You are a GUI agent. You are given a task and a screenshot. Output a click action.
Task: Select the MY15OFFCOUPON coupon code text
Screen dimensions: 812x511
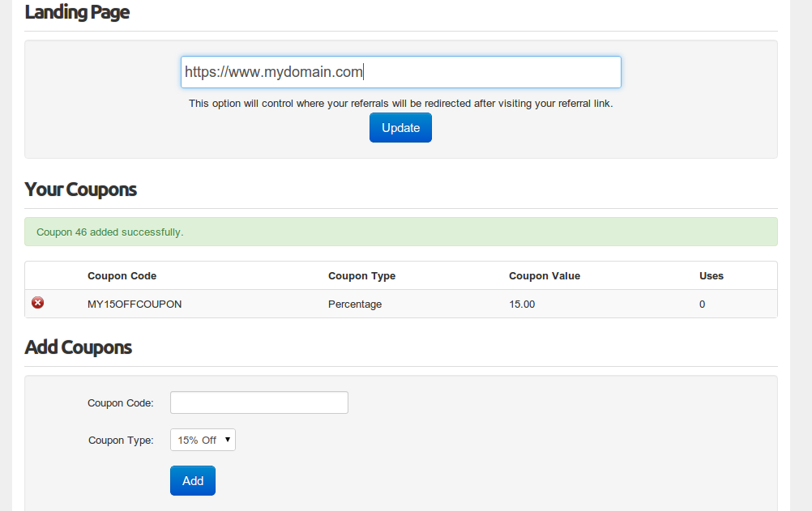135,304
